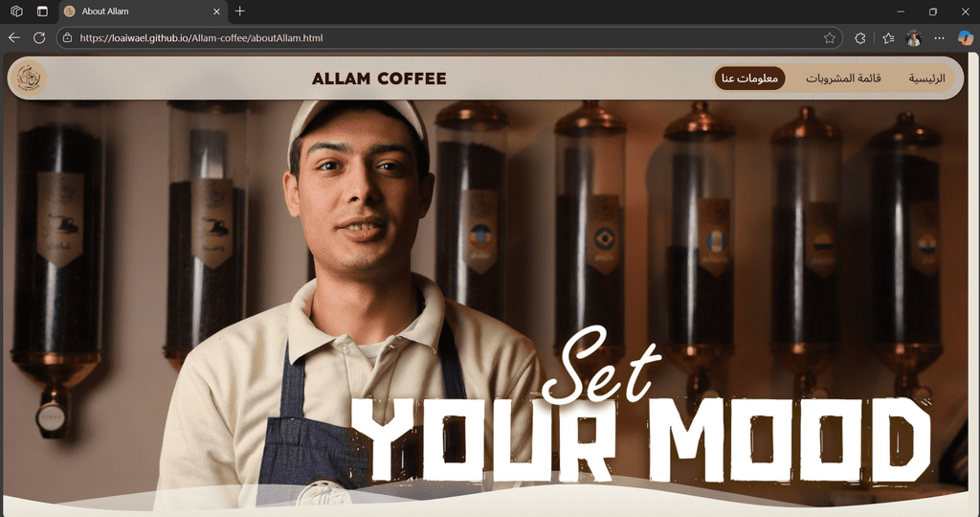Go back with the back arrow
980x517 pixels.
coord(13,38)
